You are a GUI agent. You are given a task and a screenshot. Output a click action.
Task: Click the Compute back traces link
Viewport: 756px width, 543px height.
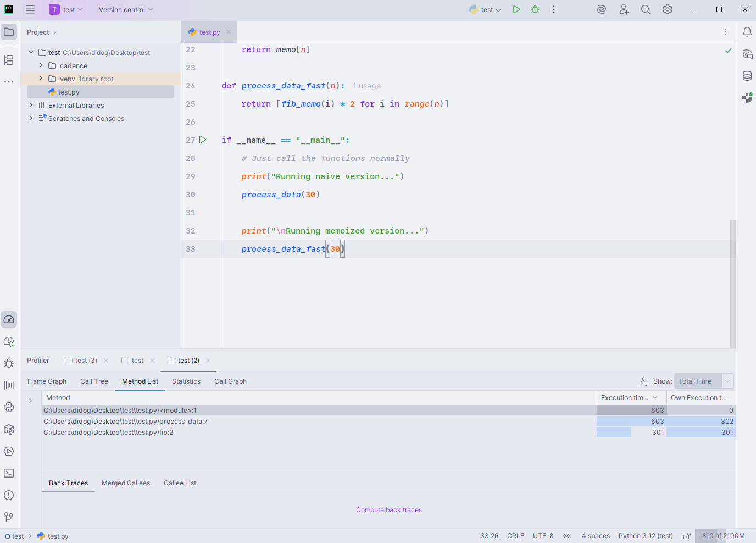[x=389, y=510]
